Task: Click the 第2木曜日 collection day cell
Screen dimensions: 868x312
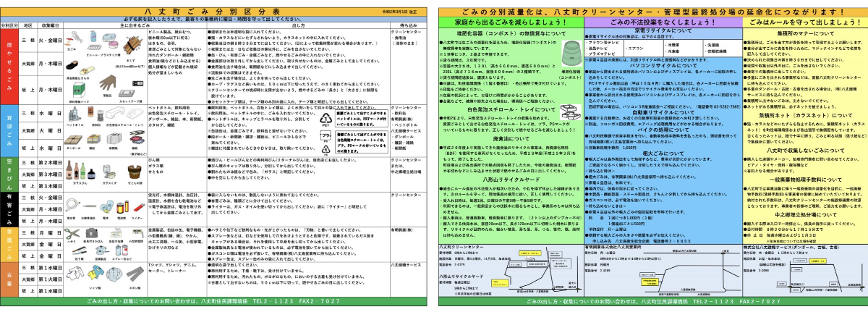Action: (x=49, y=164)
